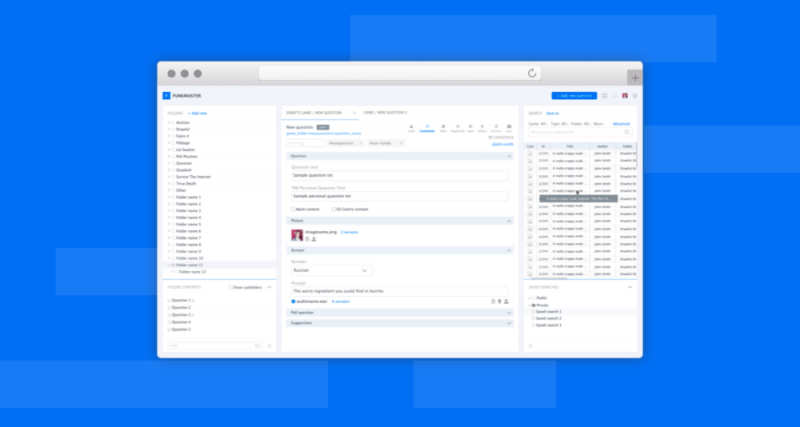Click the Question text input field
The width and height of the screenshot is (800, 427).
[399, 177]
